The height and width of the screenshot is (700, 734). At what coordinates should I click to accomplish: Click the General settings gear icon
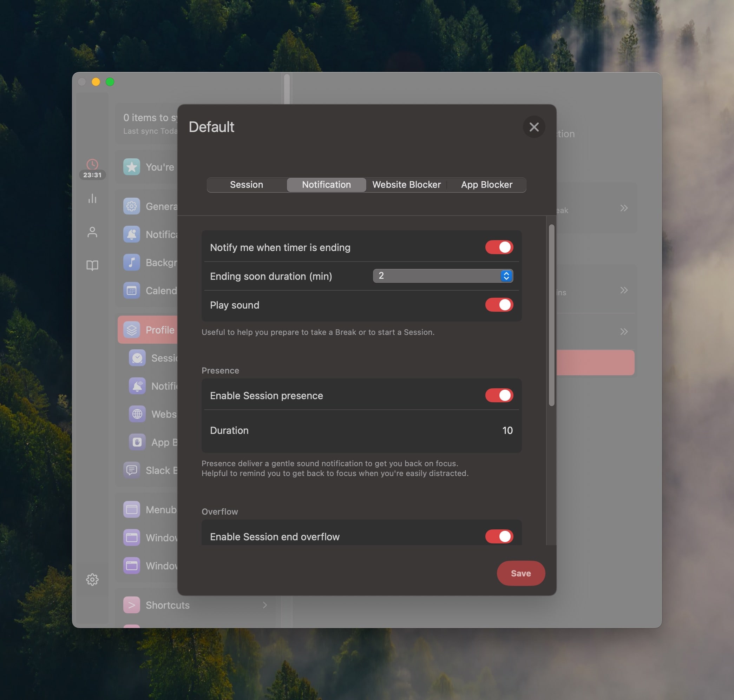(131, 206)
